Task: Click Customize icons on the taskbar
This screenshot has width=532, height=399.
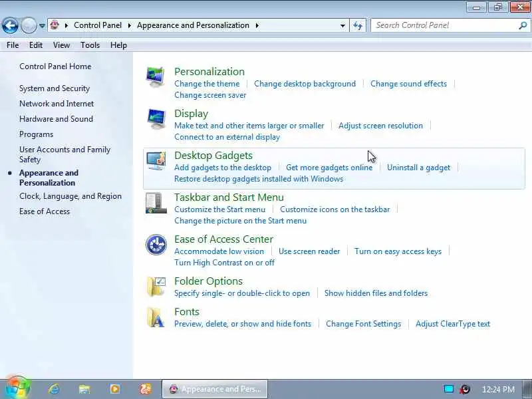Action: click(335, 209)
